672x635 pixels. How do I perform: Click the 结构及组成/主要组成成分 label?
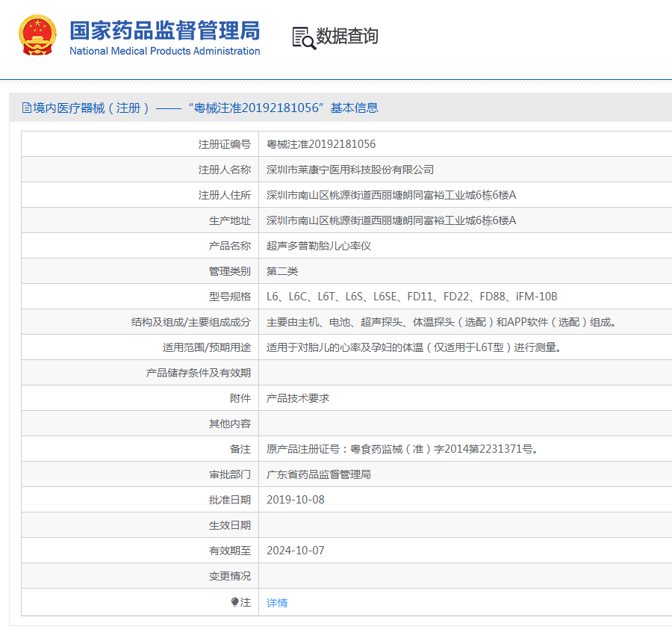[191, 322]
